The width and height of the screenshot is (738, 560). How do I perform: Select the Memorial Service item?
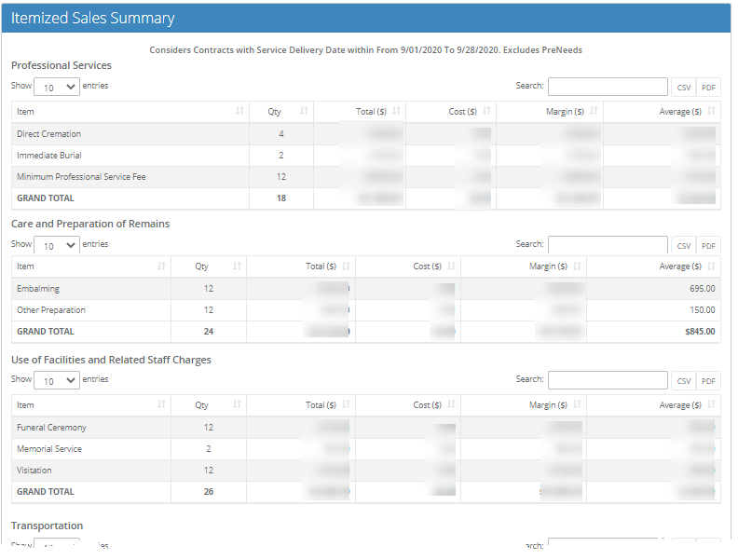49,449
